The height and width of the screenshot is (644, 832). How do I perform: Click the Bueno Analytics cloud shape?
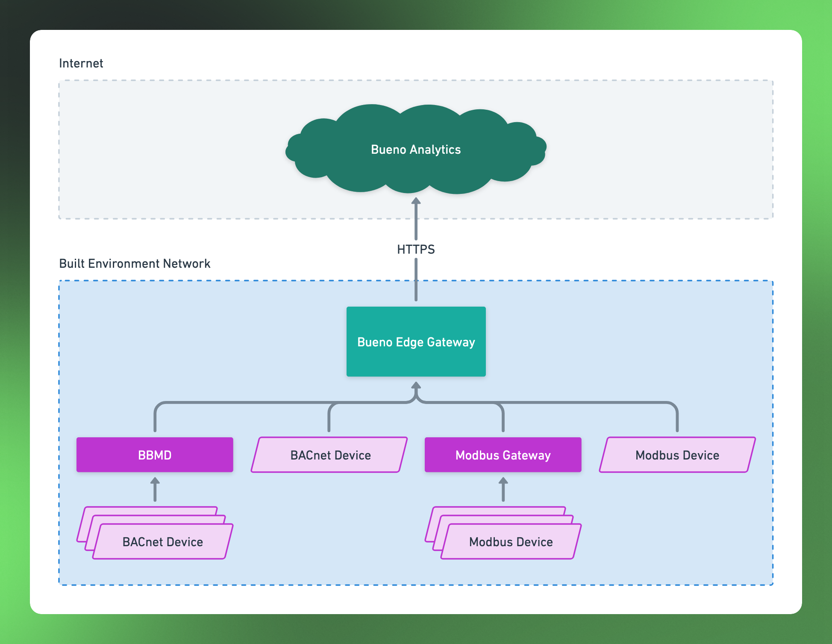(x=416, y=149)
